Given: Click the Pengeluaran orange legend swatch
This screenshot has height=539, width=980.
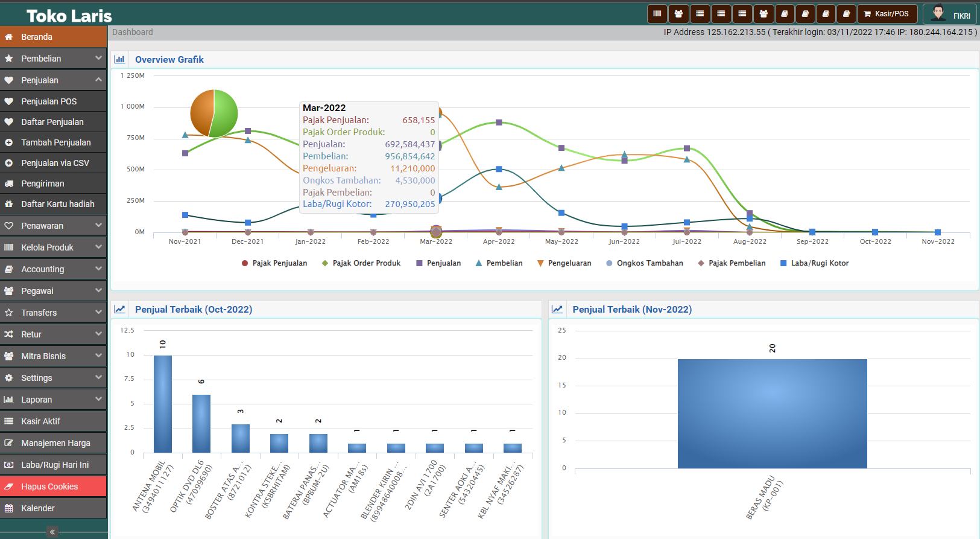Looking at the screenshot, I should (x=540, y=263).
